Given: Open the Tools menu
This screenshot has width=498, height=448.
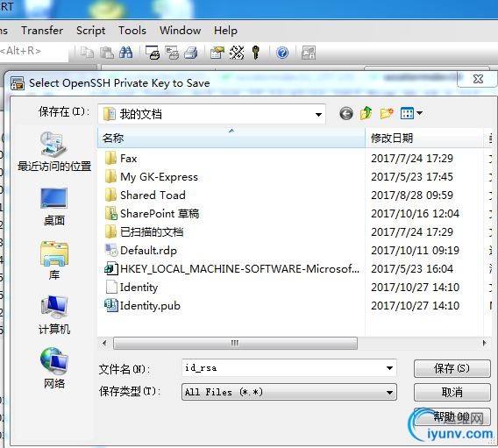Looking at the screenshot, I should 132,31.
